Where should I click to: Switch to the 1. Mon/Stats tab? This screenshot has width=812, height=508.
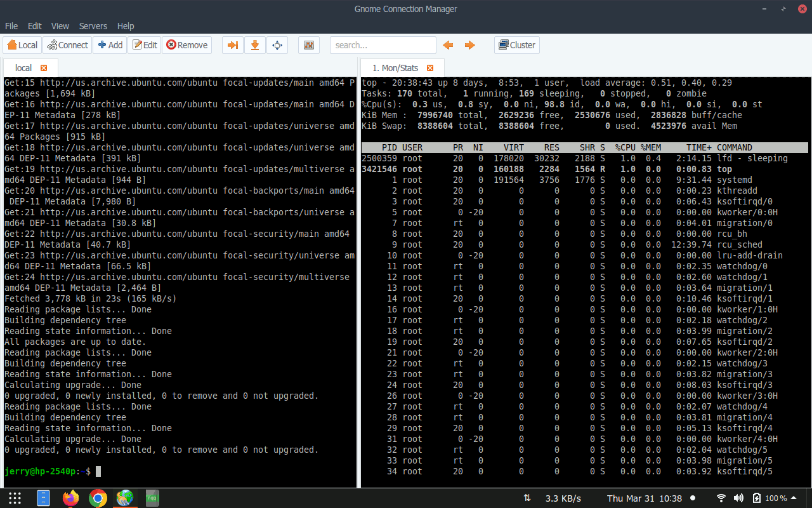click(395, 68)
